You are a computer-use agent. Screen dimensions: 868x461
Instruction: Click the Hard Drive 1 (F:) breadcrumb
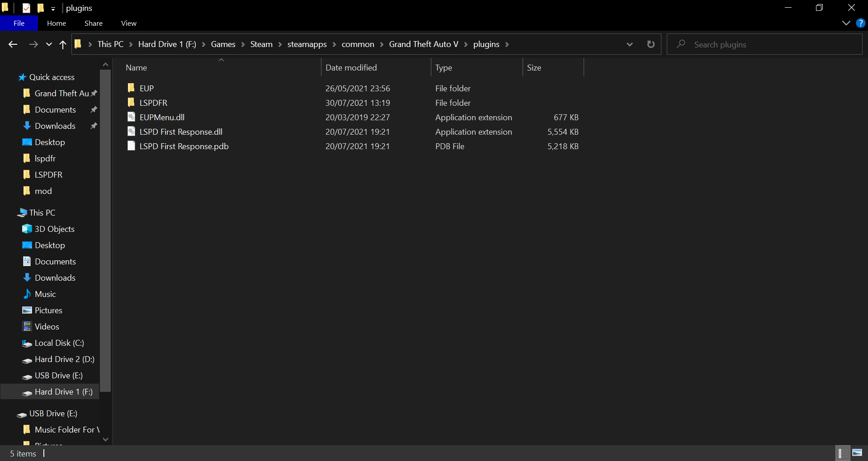[x=167, y=44]
